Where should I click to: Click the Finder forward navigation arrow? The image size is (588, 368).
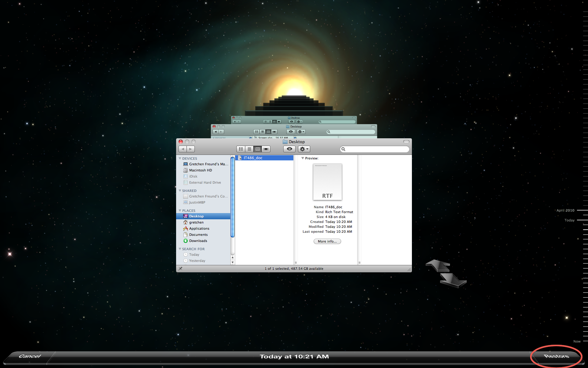(x=190, y=149)
